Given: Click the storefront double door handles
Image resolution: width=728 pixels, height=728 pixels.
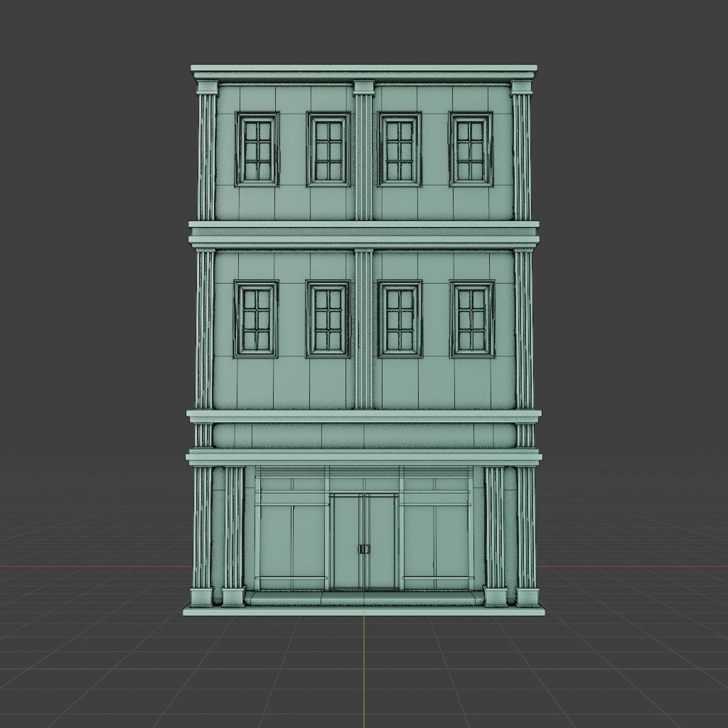Looking at the screenshot, I should [364, 550].
